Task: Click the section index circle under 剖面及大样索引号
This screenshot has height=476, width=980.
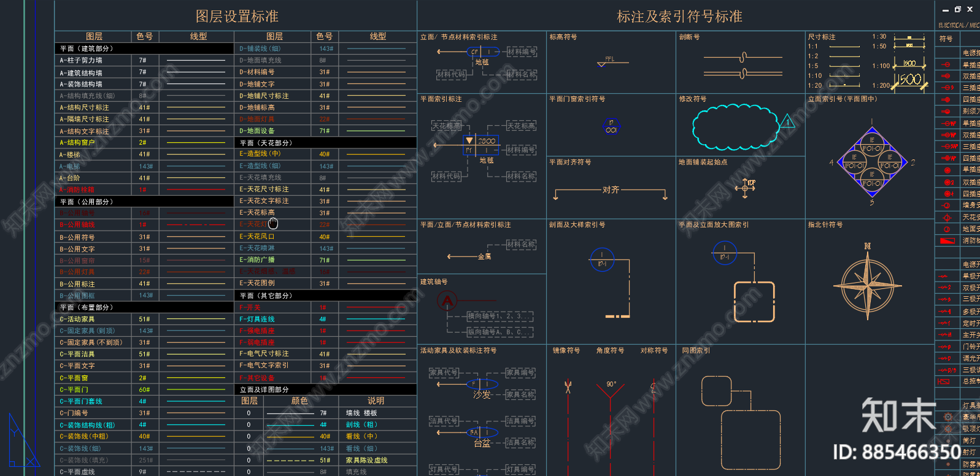Action: pyautogui.click(x=602, y=259)
